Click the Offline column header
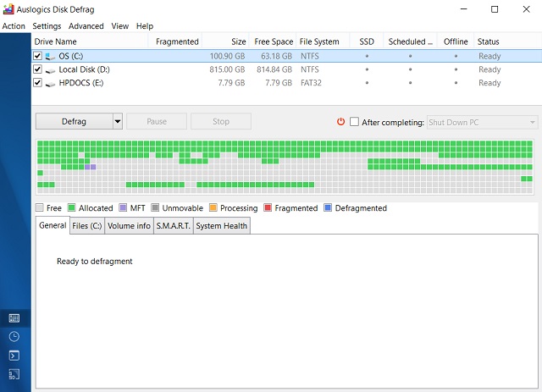Image resolution: width=542 pixels, height=392 pixels. [x=456, y=41]
